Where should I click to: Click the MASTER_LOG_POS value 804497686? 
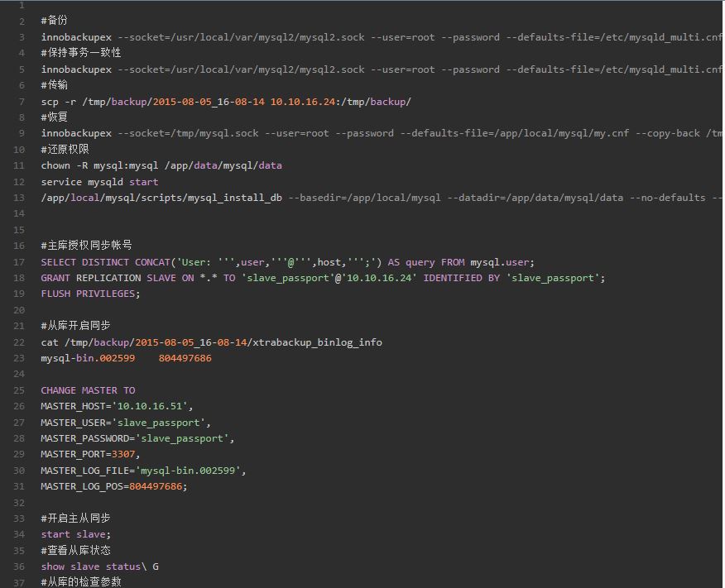[156, 486]
